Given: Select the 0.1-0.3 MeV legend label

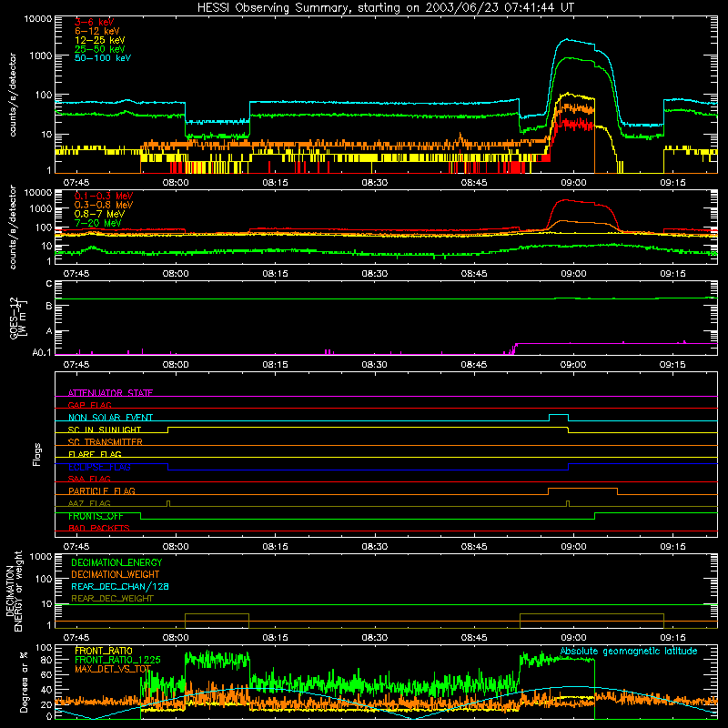Looking at the screenshot, I should [103, 196].
